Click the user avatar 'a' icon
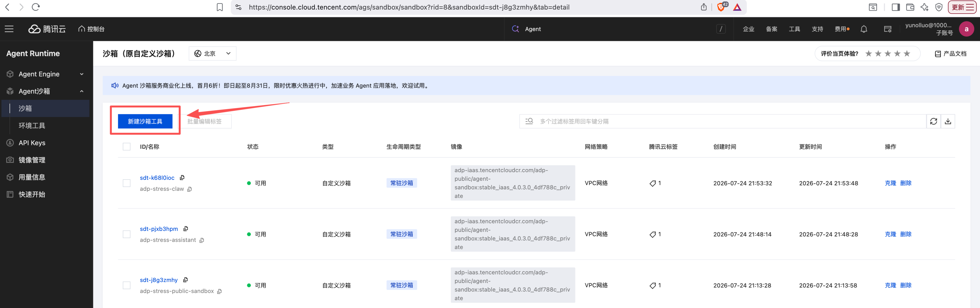 pos(966,29)
